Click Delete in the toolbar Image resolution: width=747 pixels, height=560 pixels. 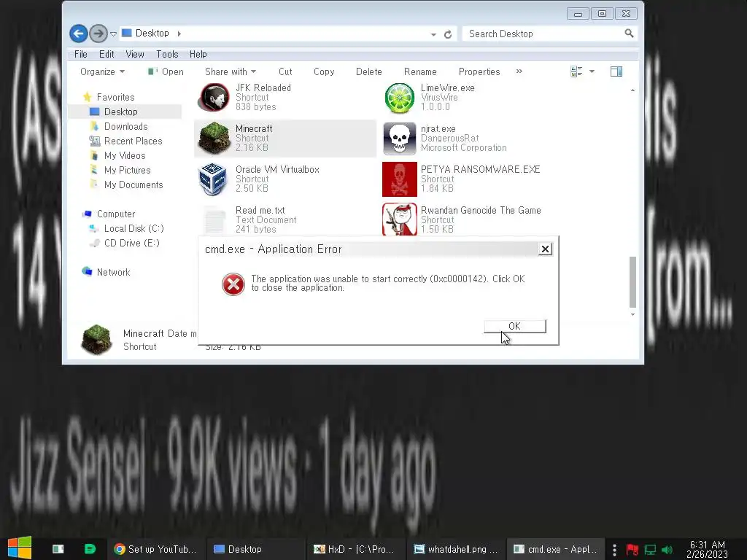(x=368, y=72)
